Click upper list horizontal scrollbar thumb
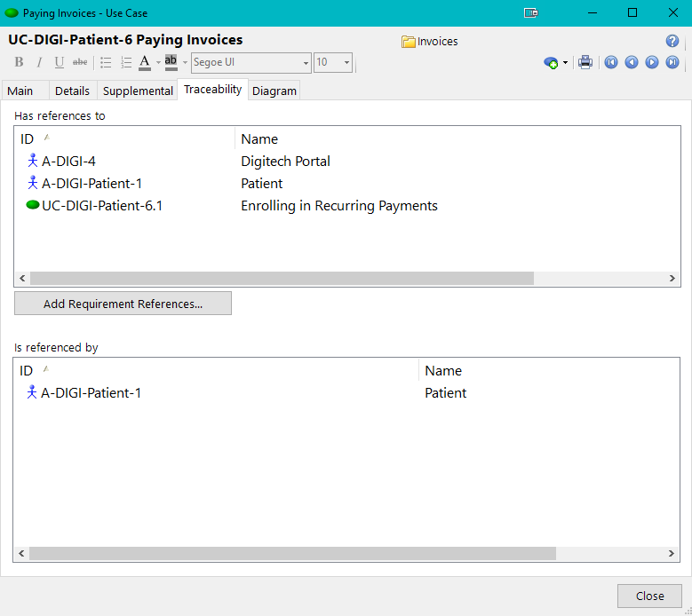692x616 pixels. pyautogui.click(x=282, y=278)
